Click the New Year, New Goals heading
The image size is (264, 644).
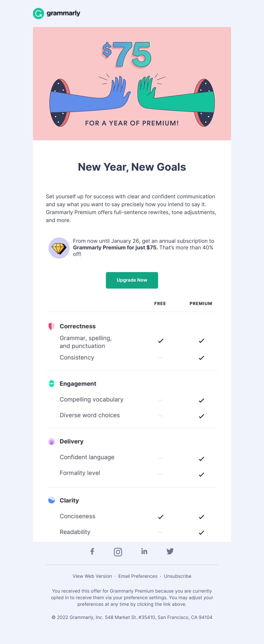(132, 167)
